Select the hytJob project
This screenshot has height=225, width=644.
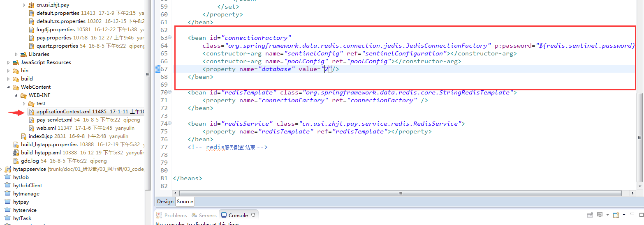[x=21, y=177]
